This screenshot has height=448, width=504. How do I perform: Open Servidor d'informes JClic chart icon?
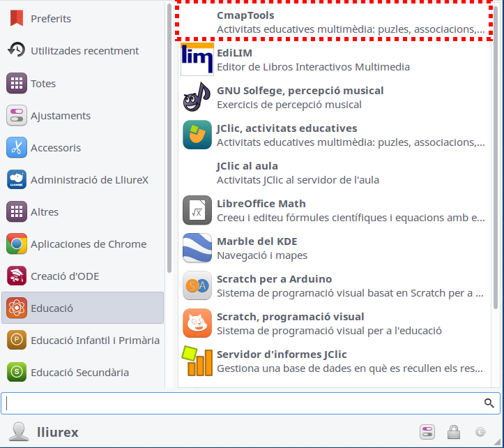click(197, 361)
